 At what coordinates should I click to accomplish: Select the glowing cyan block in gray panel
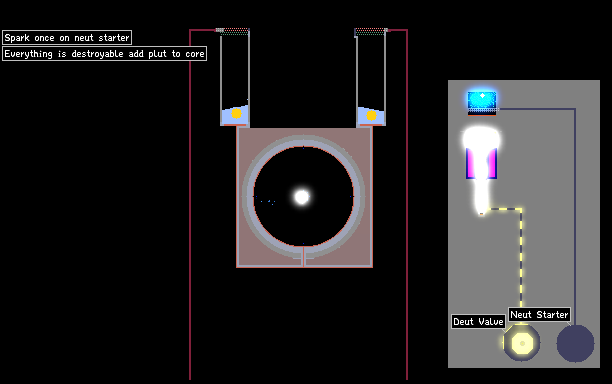point(482,100)
